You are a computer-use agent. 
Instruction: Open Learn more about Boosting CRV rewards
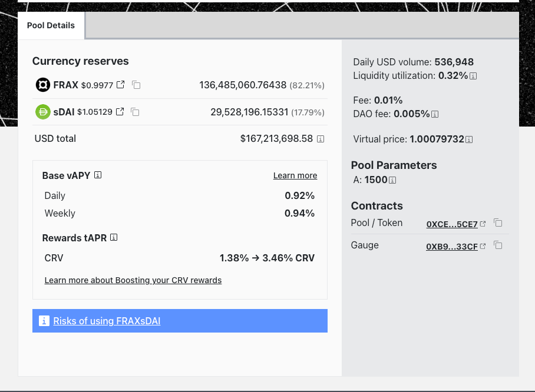[133, 280]
